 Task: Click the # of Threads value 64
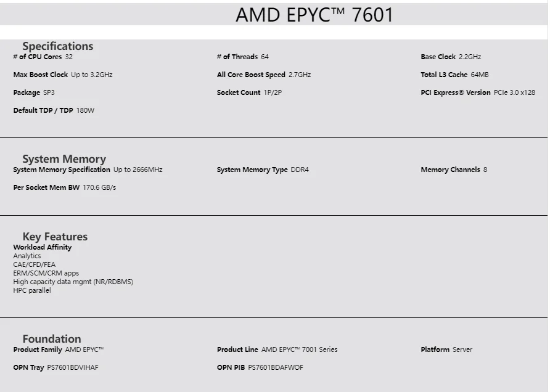[x=265, y=57]
